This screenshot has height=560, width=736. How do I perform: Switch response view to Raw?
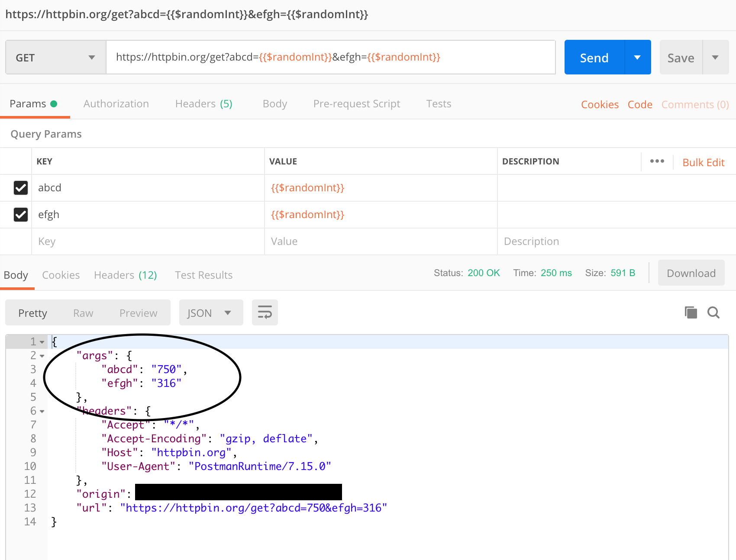click(83, 312)
